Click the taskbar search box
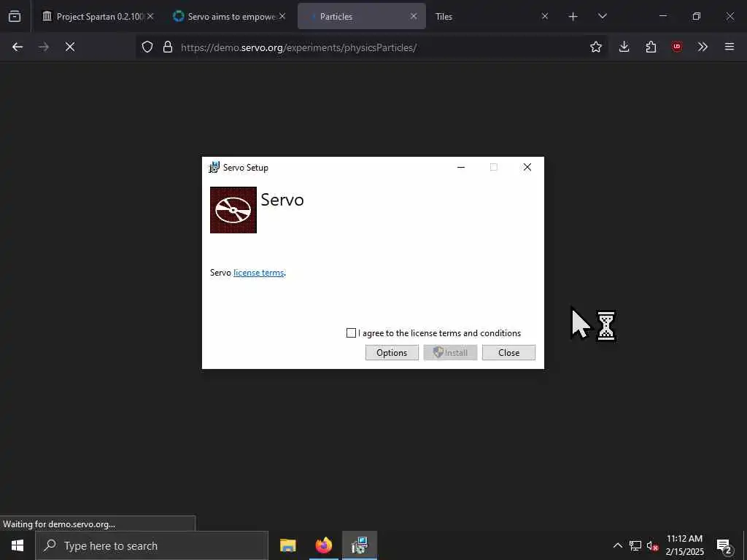This screenshot has height=560, width=747. coord(152,545)
